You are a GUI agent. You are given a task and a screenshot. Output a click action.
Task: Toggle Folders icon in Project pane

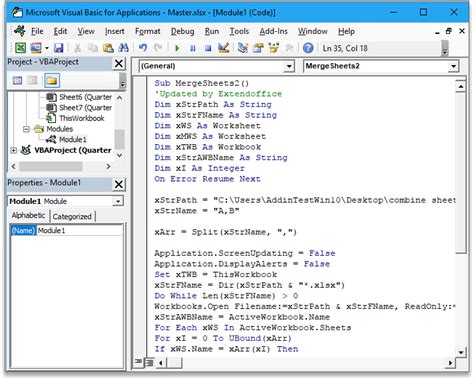52,80
